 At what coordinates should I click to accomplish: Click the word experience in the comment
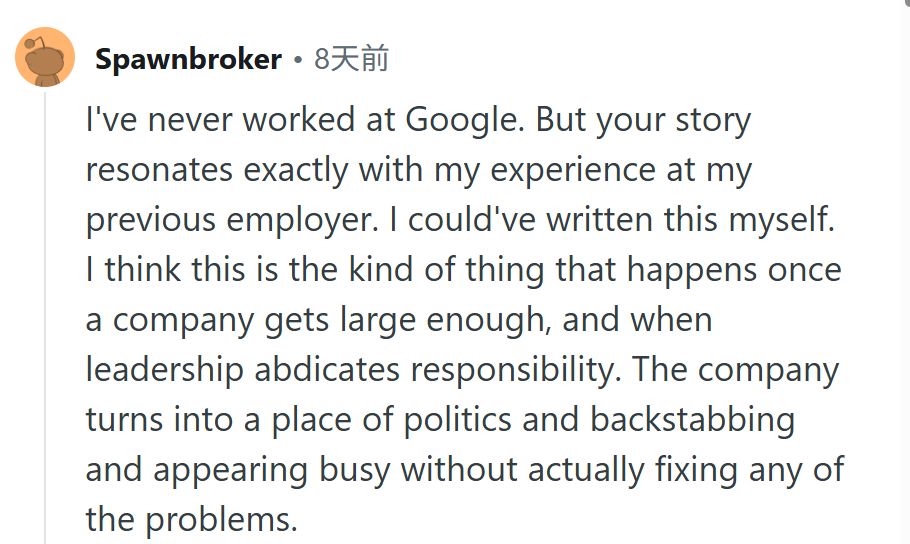tap(573, 171)
